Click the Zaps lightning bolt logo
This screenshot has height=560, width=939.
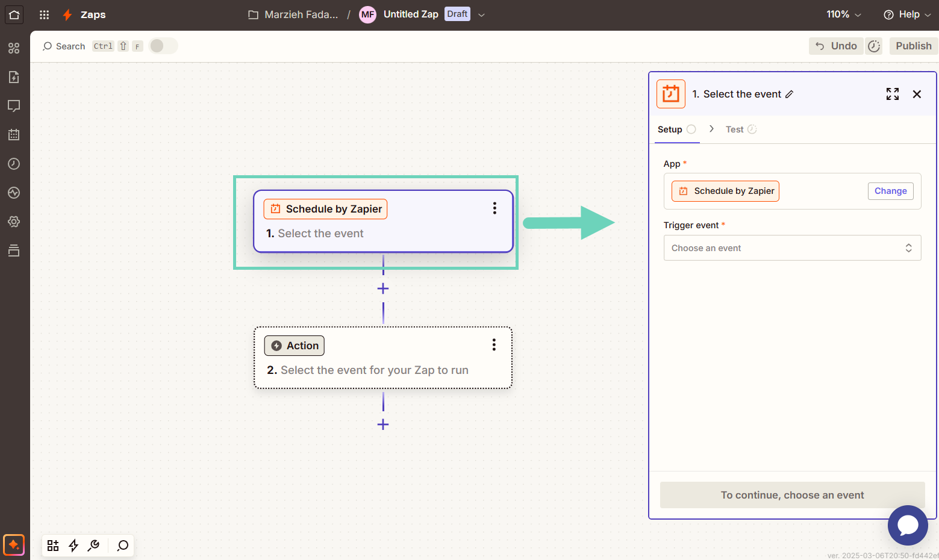(x=67, y=14)
